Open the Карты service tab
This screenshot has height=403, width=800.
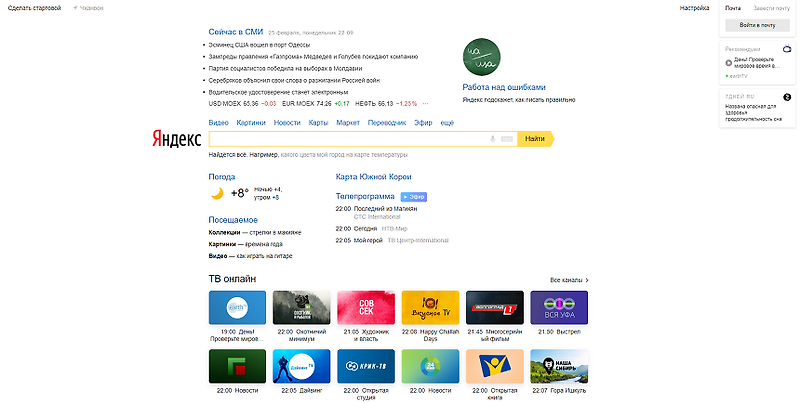[x=318, y=123]
